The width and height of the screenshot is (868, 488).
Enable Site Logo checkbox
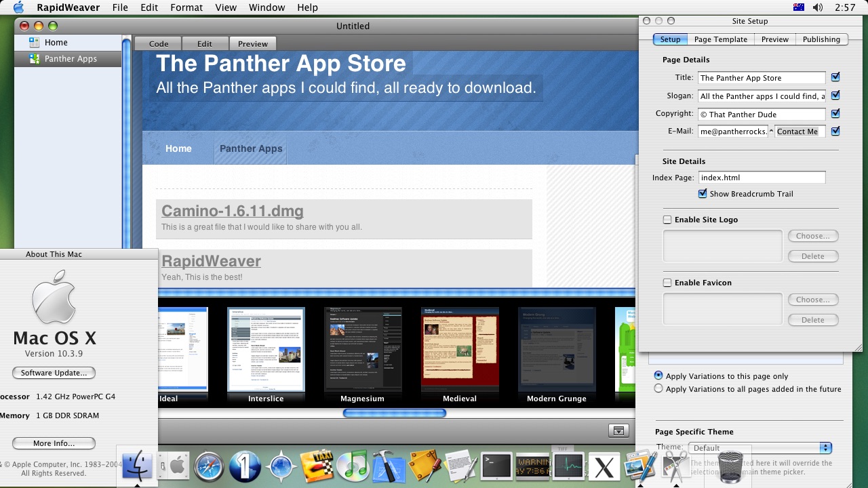coord(667,220)
